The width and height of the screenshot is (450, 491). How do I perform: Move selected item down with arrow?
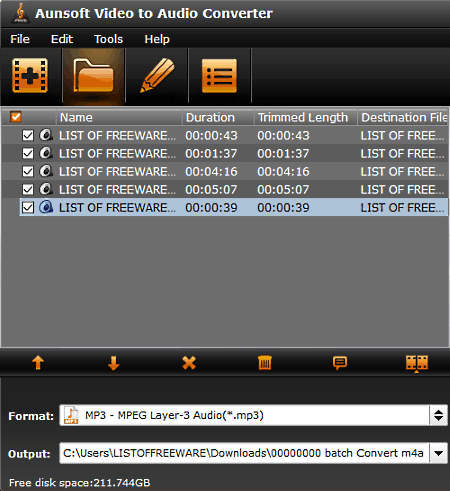coord(114,363)
